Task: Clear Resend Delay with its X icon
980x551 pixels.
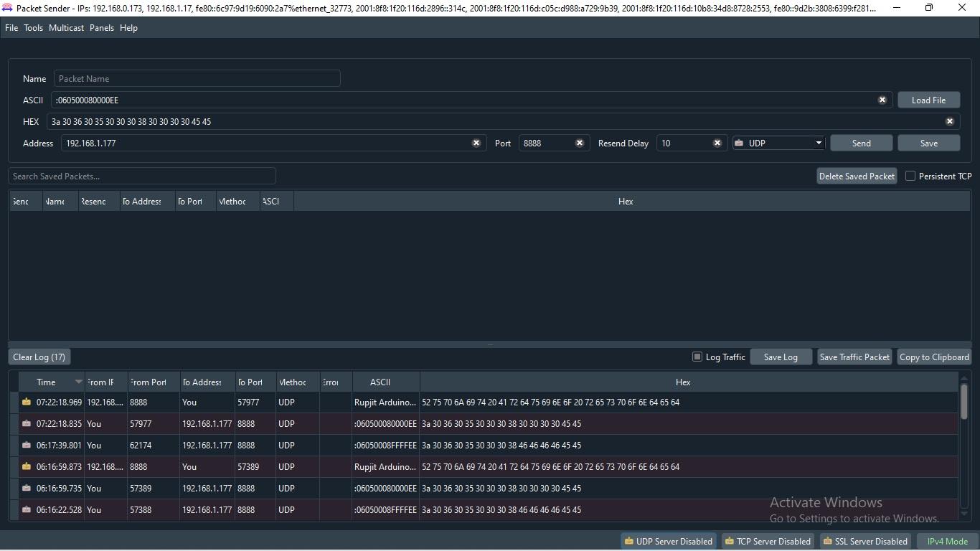Action: click(x=717, y=143)
